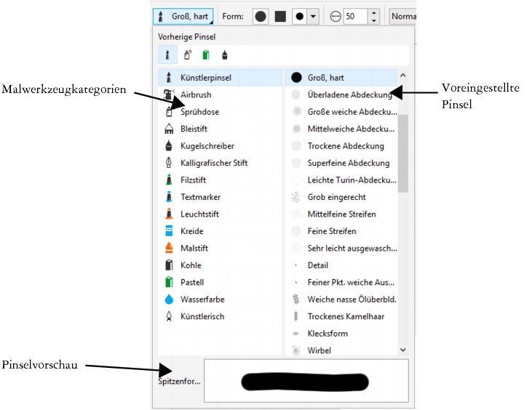
Task: Open the Groß, hart brush picker dropdown
Action: (x=183, y=16)
